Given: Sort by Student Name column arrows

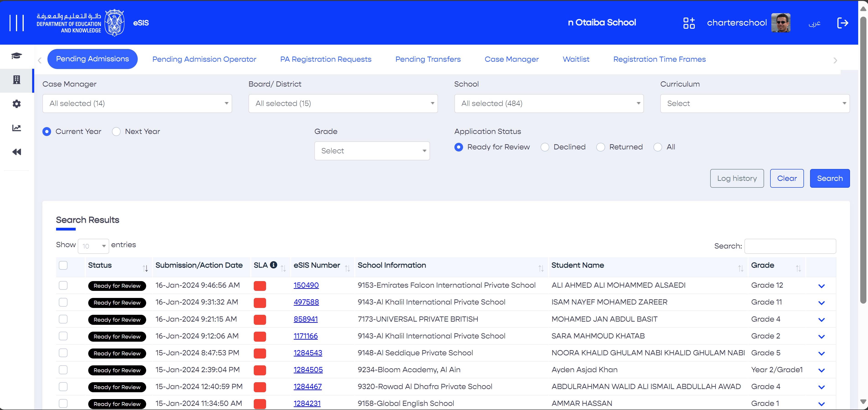Looking at the screenshot, I should click(x=741, y=268).
